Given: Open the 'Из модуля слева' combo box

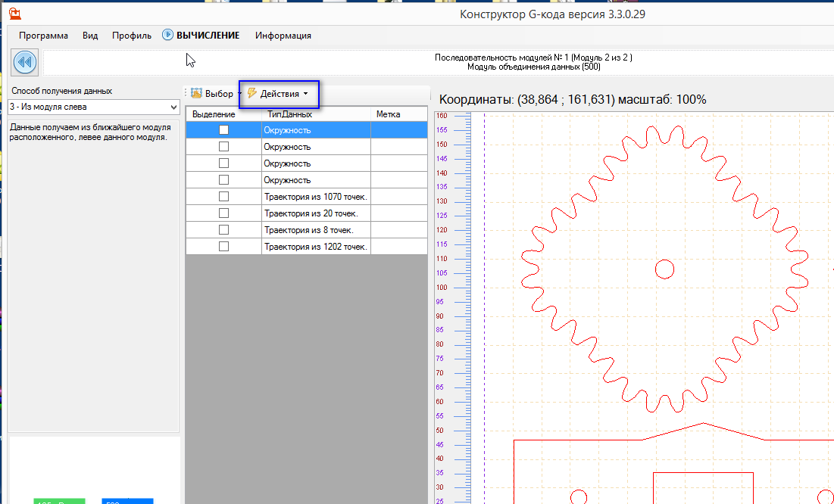Looking at the screenshot, I should [94, 107].
